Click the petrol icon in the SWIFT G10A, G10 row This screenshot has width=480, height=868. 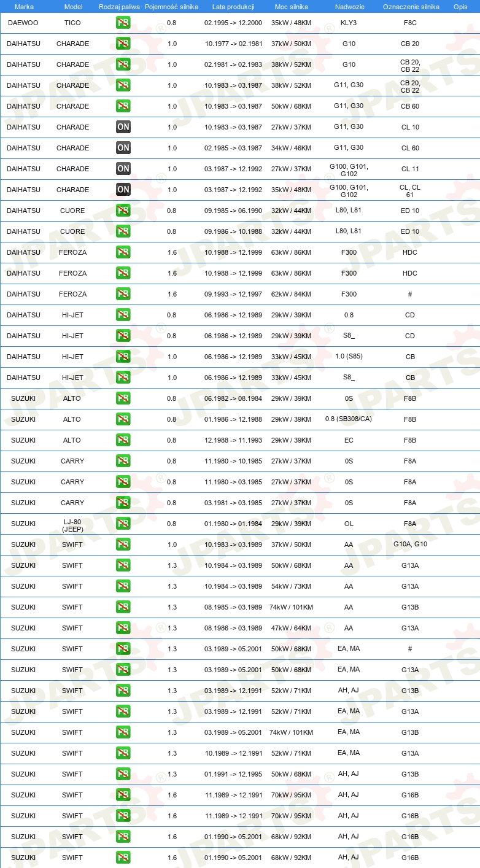click(x=123, y=544)
